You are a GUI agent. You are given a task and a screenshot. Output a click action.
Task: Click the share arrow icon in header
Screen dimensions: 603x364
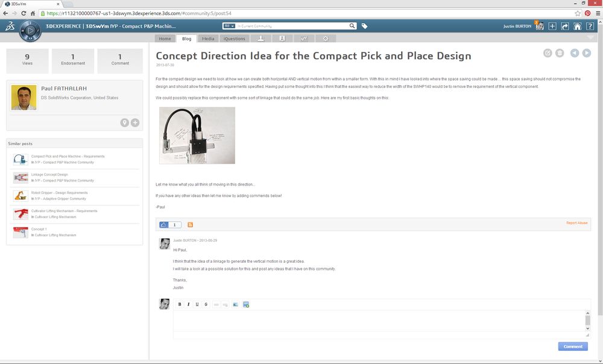565,27
